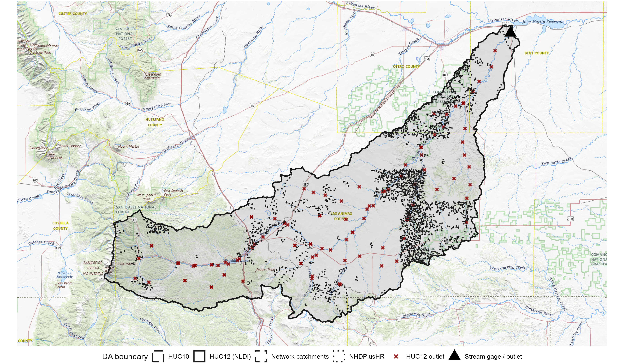The image size is (624, 364).
Task: Click the highway 456 shield
Action: click(x=398, y=319)
